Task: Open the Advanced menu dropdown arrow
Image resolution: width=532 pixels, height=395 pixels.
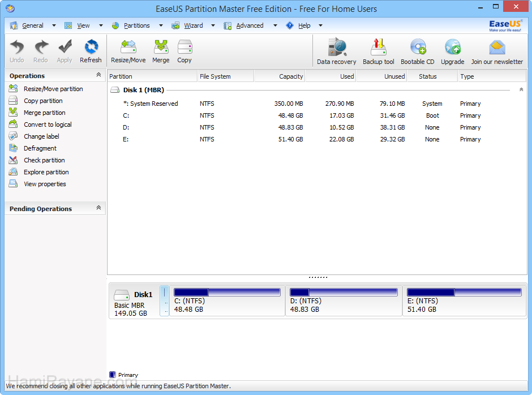Action: coord(275,25)
